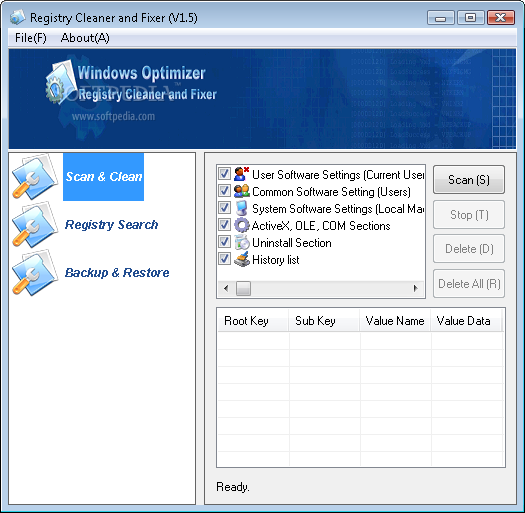This screenshot has height=513, width=525.
Task: Open the File(F) menu
Action: click(x=31, y=38)
